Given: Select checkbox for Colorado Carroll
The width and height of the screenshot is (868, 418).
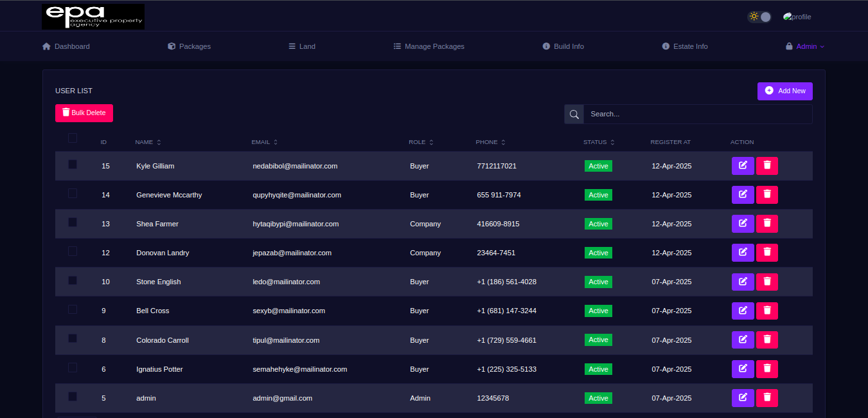Looking at the screenshot, I should (x=73, y=338).
